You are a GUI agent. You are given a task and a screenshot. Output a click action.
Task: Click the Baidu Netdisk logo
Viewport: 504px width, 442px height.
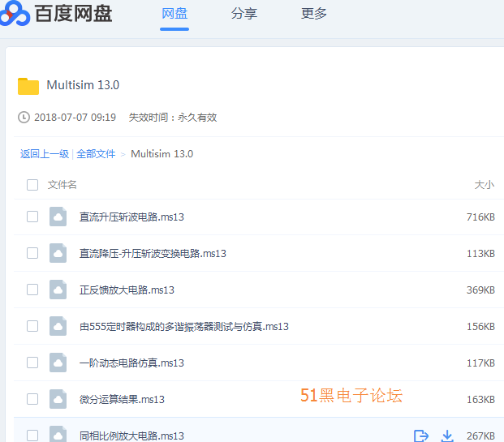56,14
